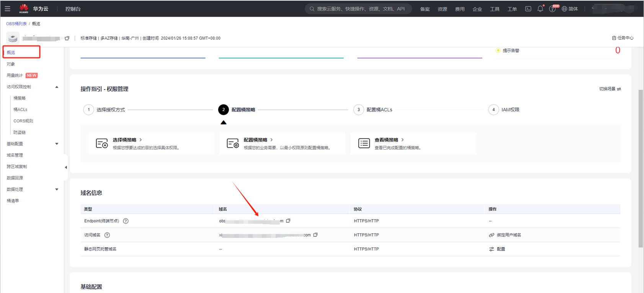644x293 pixels.
Task: Expand the 基础配置 sidebar section
Action: (x=57, y=144)
